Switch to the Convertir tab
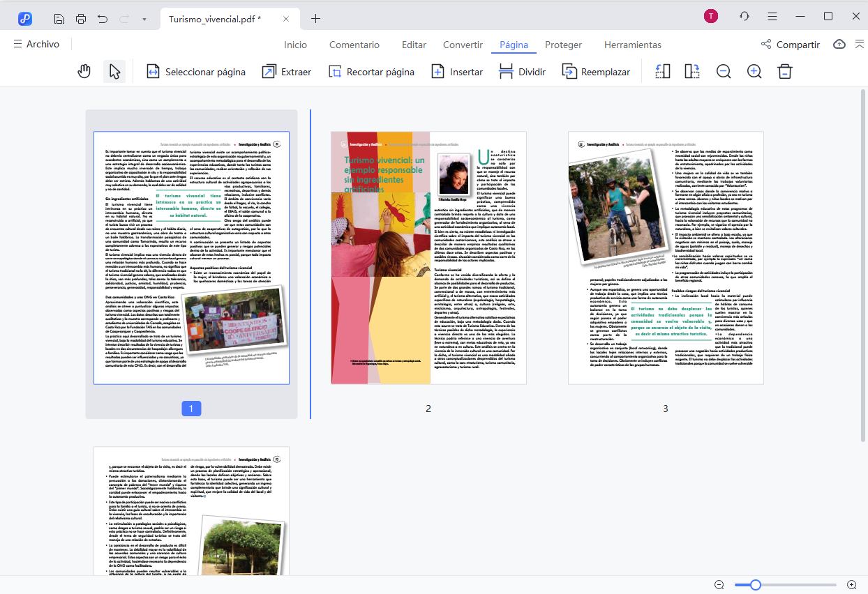Screen dimensions: 868x594 pos(463,45)
